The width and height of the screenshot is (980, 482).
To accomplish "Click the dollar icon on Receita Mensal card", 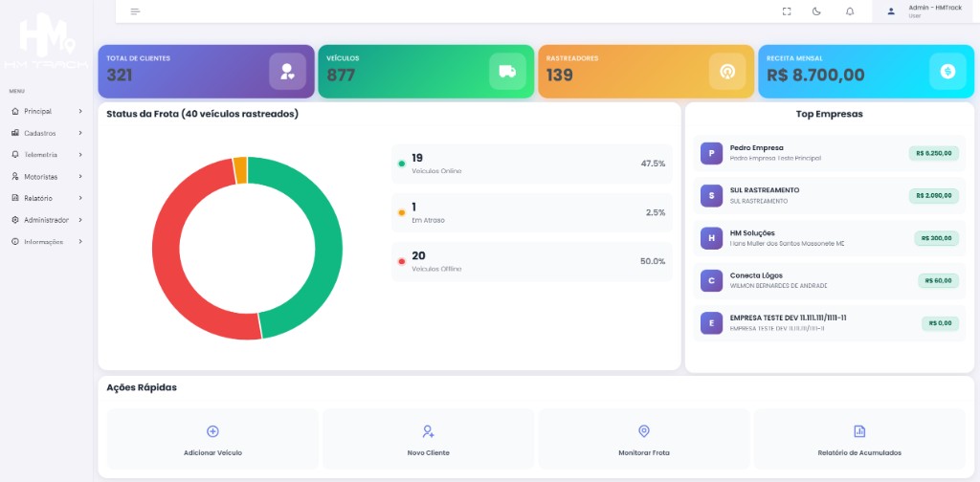I will pyautogui.click(x=947, y=71).
